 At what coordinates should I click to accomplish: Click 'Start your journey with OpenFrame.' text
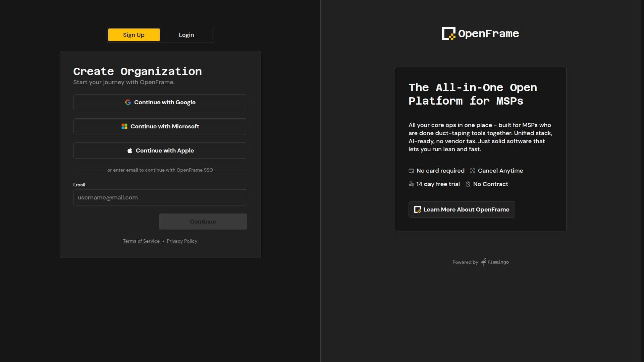pyautogui.click(x=124, y=82)
